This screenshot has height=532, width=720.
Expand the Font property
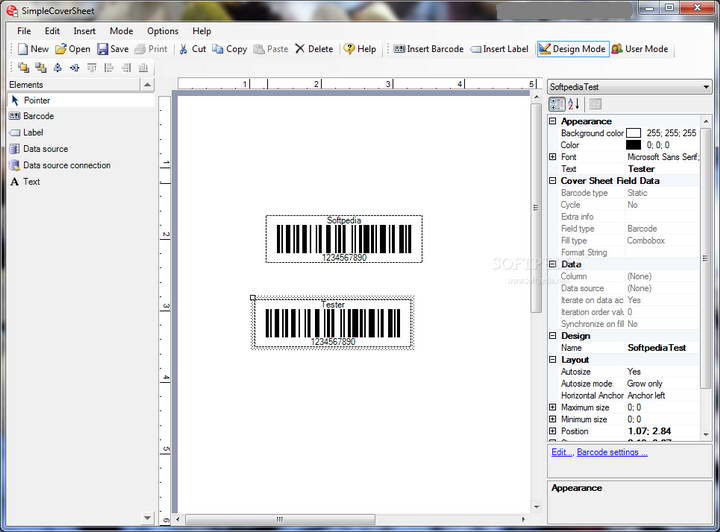[x=553, y=157]
